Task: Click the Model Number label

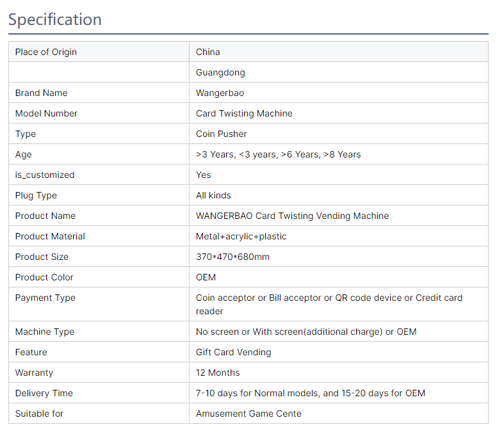Action: pyautogui.click(x=46, y=113)
